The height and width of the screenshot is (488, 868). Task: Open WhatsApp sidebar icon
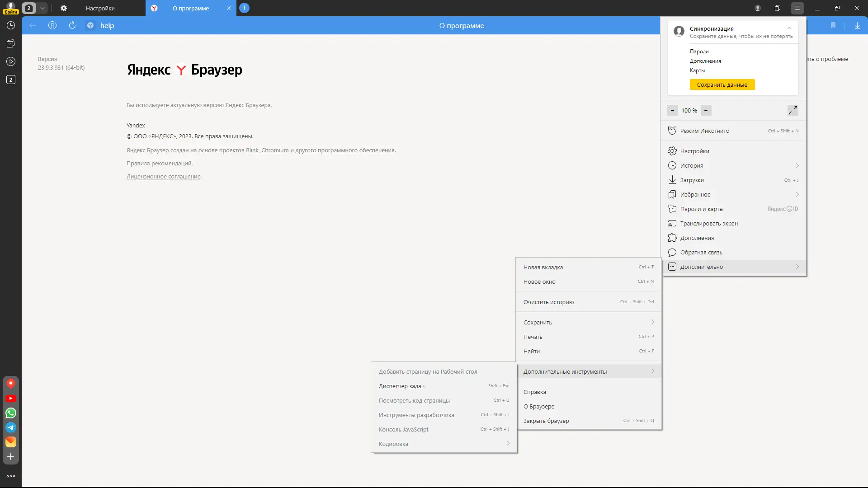11,413
